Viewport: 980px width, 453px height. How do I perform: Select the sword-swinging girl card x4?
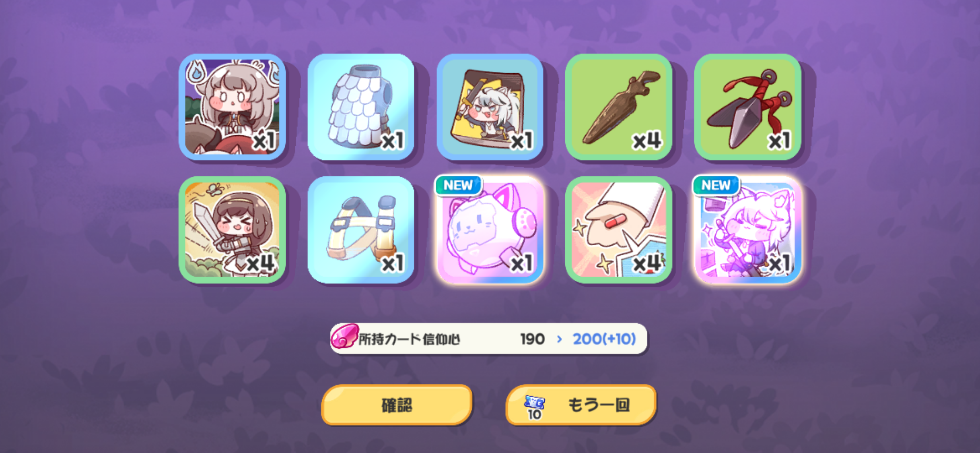[x=232, y=230]
